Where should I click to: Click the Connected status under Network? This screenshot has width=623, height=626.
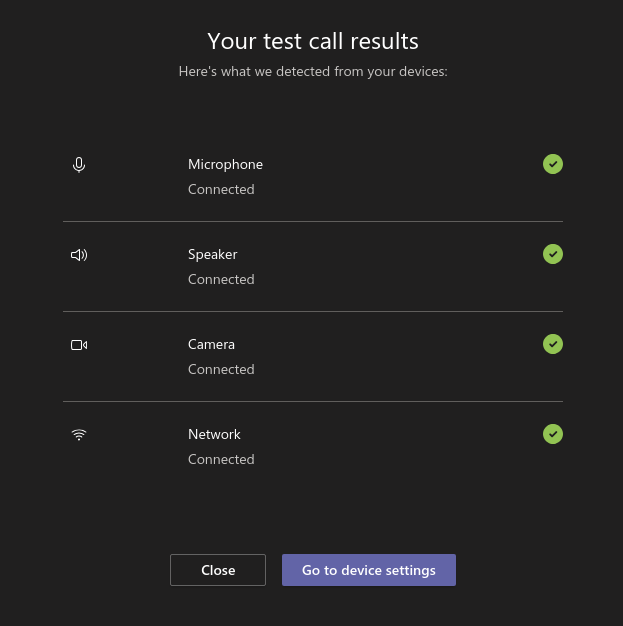coord(221,460)
